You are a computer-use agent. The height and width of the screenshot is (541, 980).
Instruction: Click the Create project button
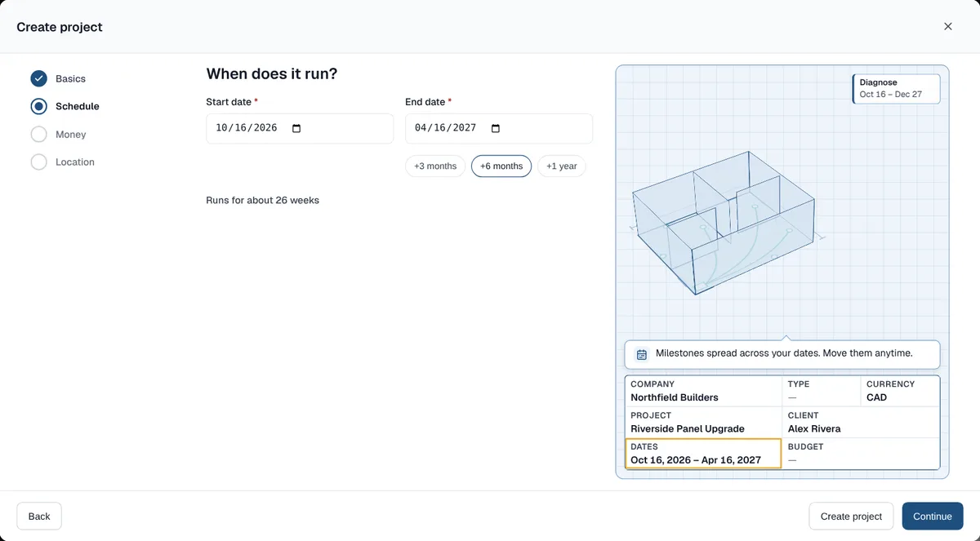tap(851, 516)
